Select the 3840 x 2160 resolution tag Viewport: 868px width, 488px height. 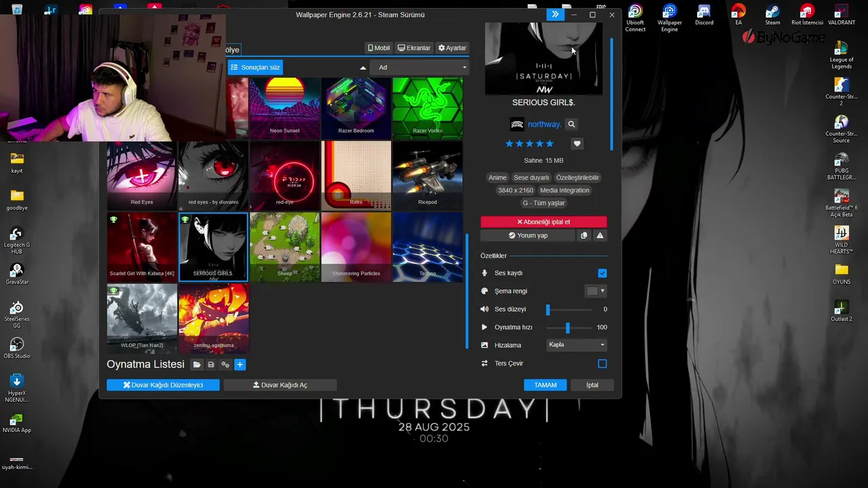click(x=515, y=190)
